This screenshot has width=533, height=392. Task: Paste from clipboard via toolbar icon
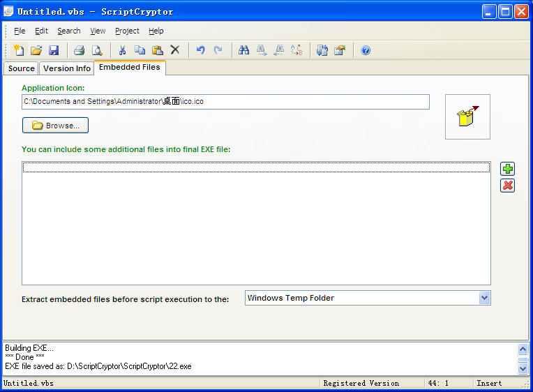tap(158, 50)
